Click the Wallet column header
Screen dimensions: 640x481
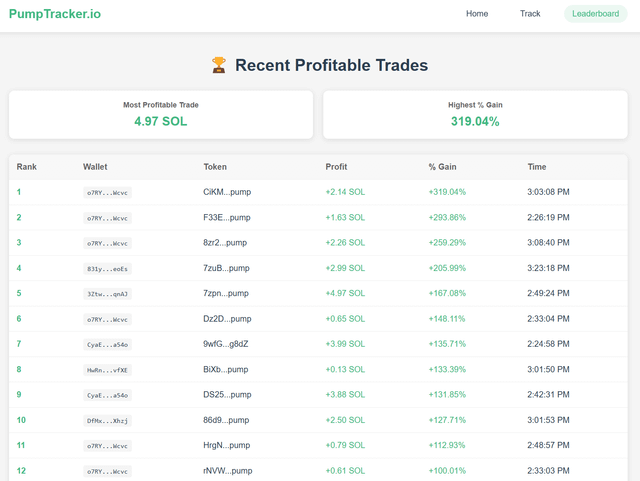tap(95, 167)
